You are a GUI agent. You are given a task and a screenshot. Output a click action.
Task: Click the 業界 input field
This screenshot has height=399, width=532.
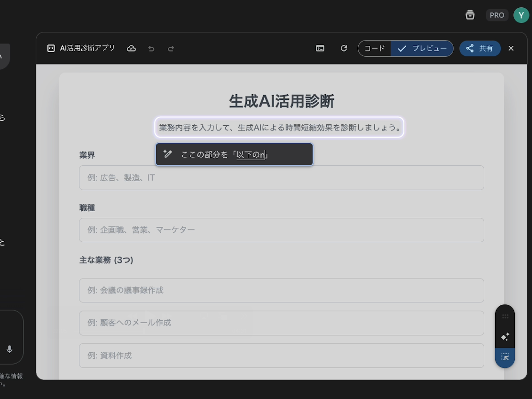pos(281,178)
